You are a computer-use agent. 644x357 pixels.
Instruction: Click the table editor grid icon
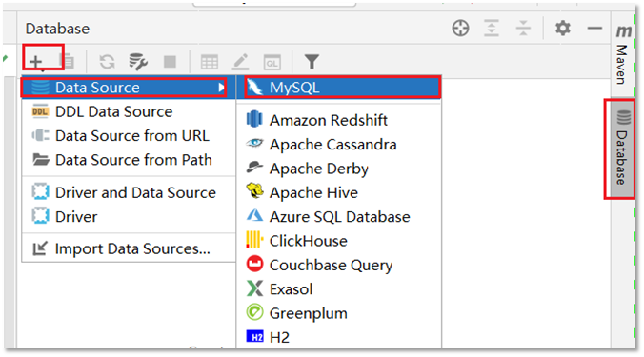pos(209,63)
